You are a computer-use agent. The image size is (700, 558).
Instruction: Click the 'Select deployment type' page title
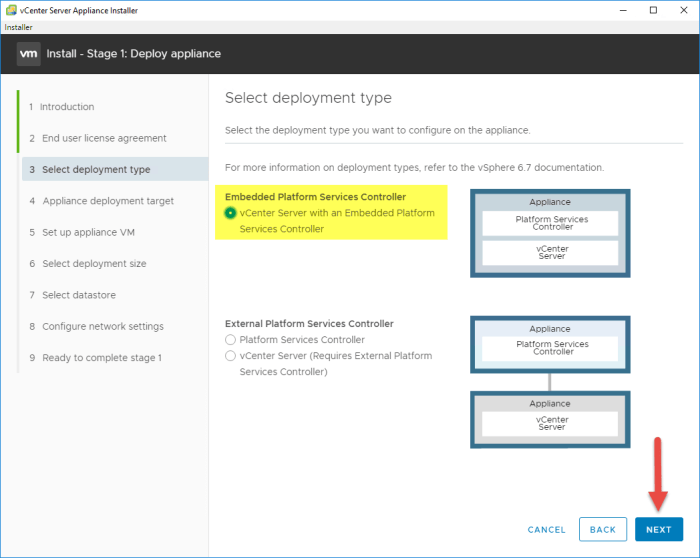(308, 98)
